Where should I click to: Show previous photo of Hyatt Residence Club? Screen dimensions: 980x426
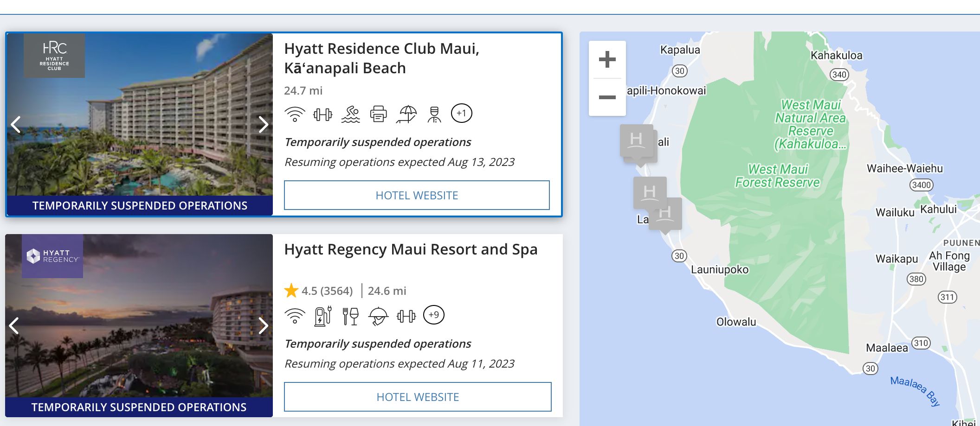tap(16, 124)
